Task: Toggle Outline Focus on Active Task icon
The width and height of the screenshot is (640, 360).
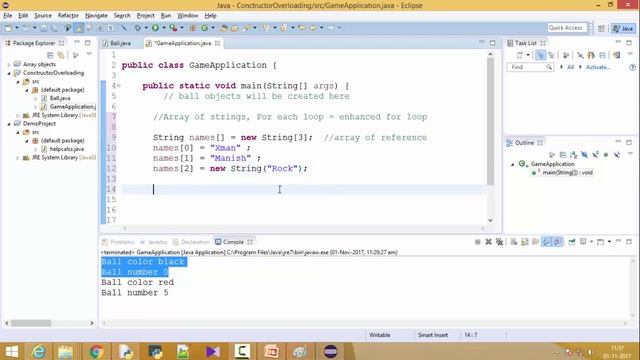Action: pyautogui.click(x=551, y=155)
